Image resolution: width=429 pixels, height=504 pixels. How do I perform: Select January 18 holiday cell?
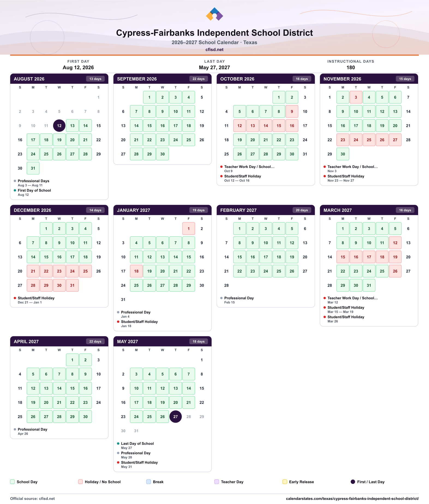pyautogui.click(x=136, y=271)
